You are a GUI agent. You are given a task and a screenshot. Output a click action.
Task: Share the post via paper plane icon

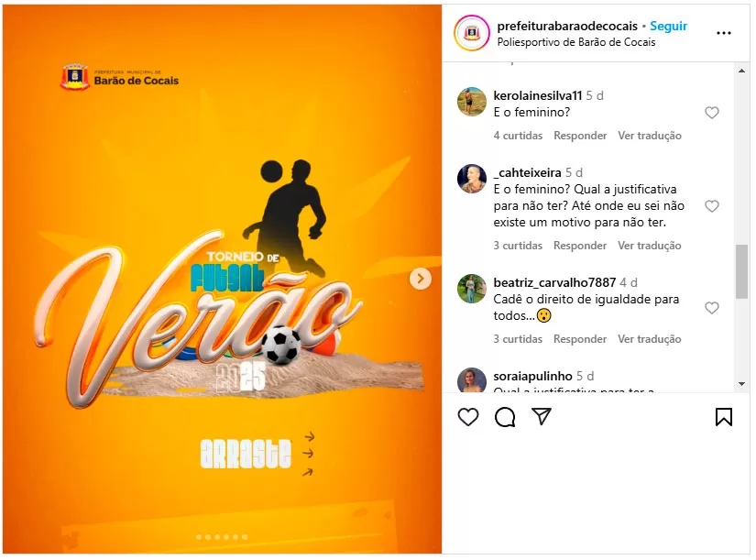click(541, 417)
